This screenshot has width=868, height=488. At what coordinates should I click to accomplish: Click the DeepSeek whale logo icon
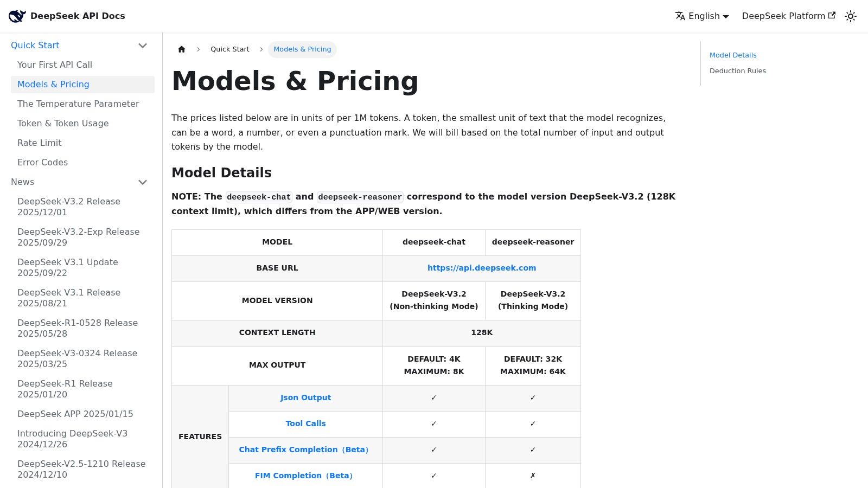click(x=17, y=16)
